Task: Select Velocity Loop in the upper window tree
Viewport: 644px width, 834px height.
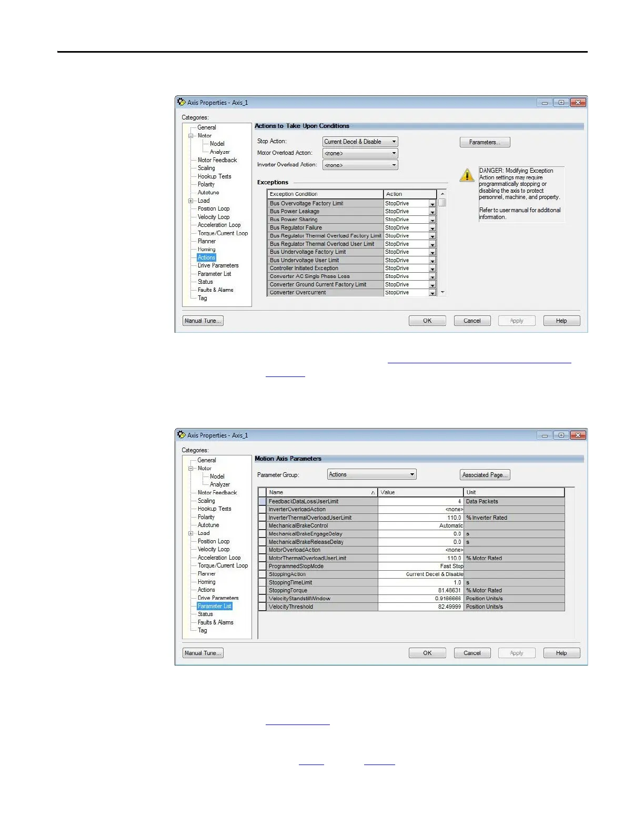Action: [x=214, y=217]
